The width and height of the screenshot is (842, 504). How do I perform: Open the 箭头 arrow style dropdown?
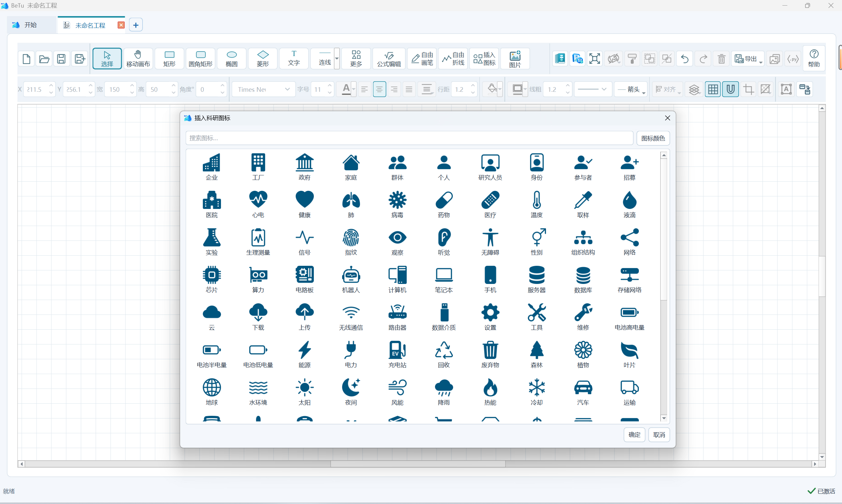coord(631,89)
